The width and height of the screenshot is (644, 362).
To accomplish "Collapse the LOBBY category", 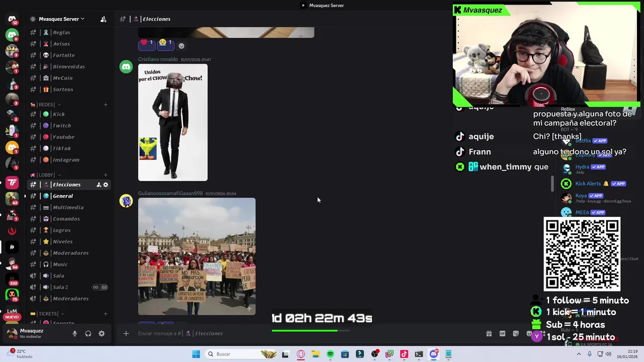I will [45, 175].
